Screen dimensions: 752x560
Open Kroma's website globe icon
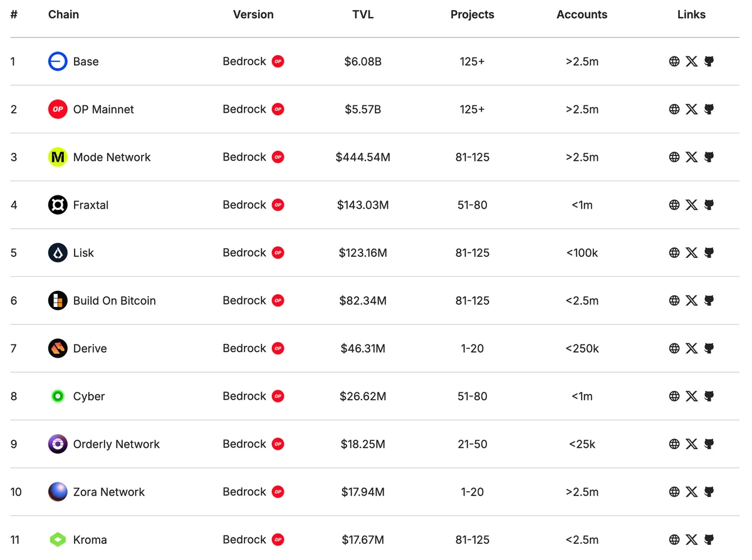pos(674,539)
